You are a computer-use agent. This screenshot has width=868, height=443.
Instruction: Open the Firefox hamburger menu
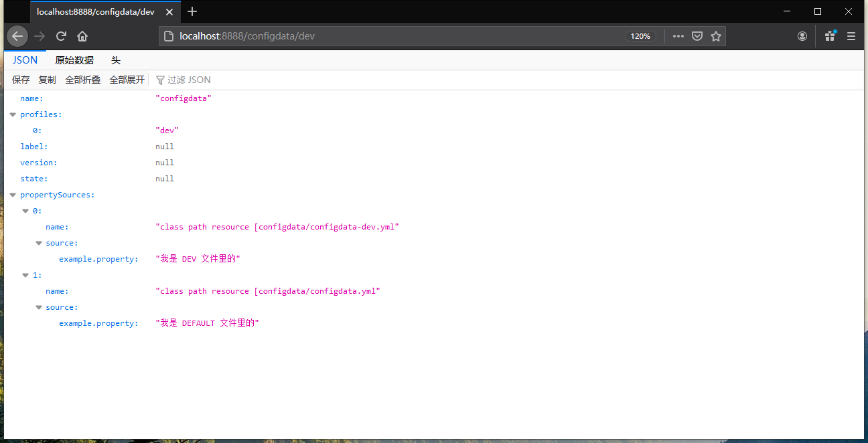click(x=851, y=36)
